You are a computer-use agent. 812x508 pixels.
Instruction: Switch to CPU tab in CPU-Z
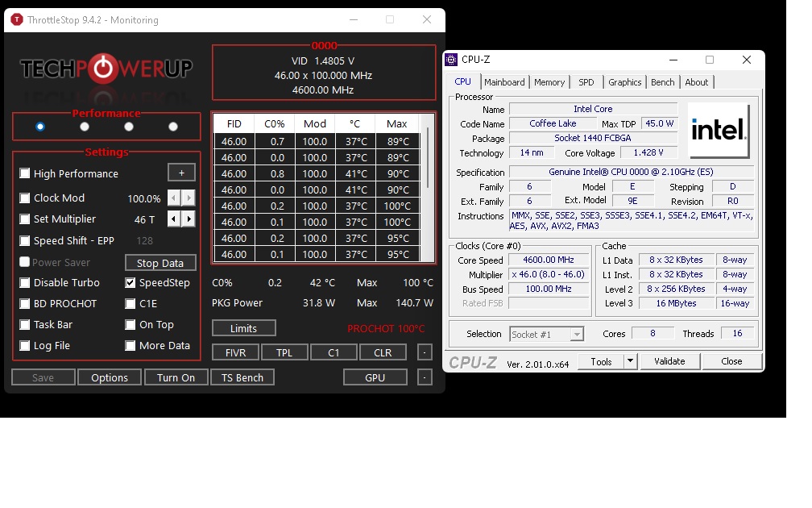(462, 82)
